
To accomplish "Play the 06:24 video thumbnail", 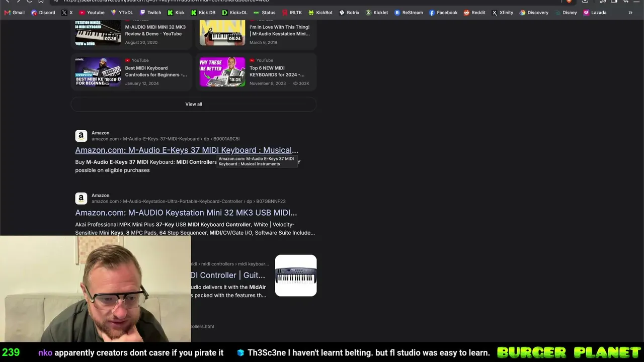I will (x=222, y=33).
